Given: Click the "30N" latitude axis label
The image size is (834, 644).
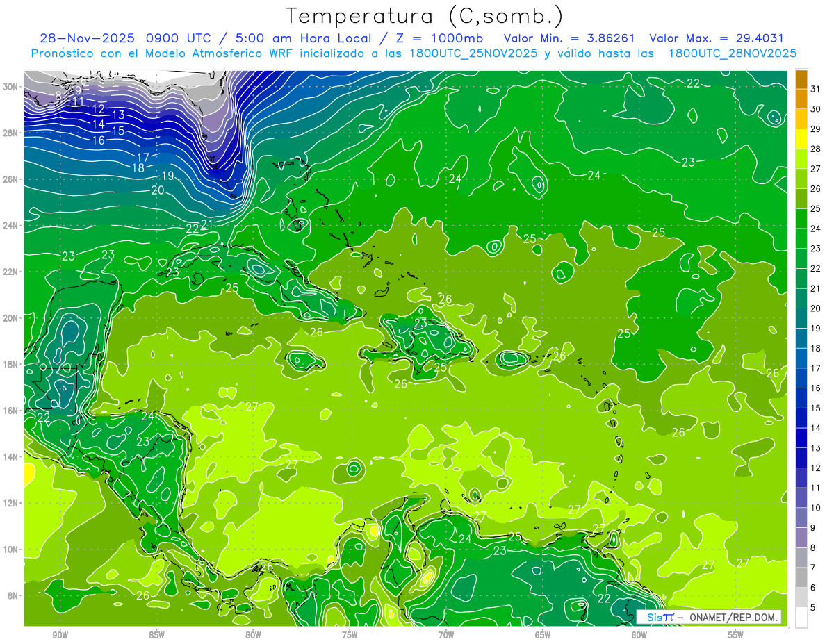Looking at the screenshot, I should click(x=11, y=87).
